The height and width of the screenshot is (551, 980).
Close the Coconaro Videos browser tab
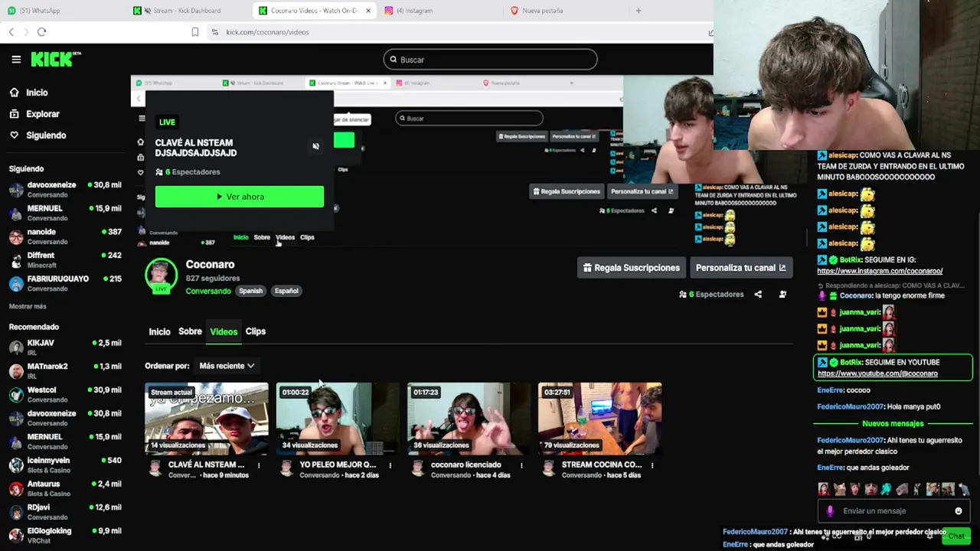(x=368, y=11)
